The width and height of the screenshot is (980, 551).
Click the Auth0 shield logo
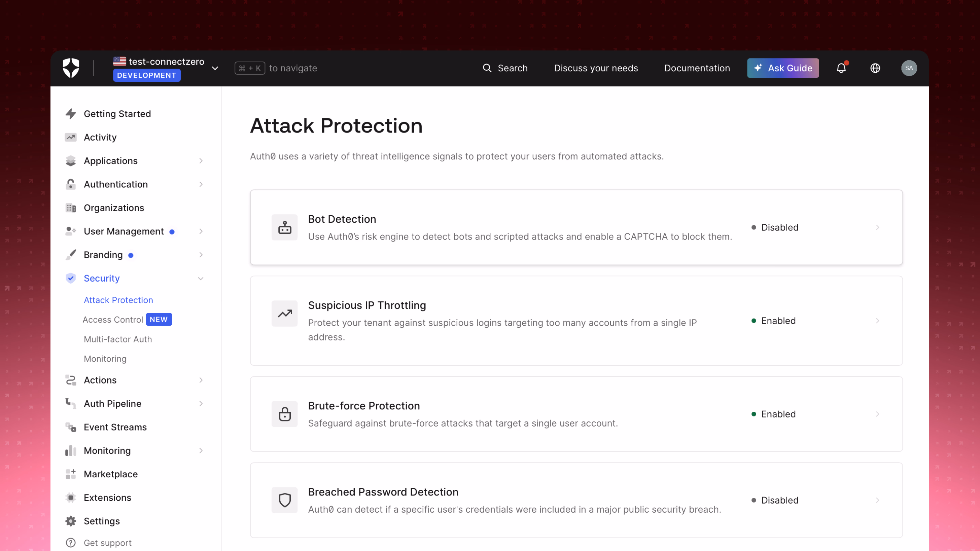click(x=71, y=68)
